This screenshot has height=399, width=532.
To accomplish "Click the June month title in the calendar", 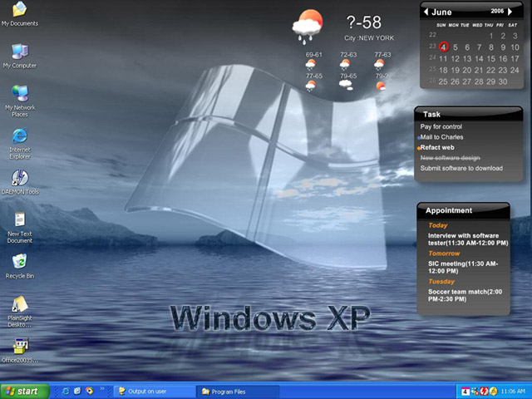I will (441, 12).
